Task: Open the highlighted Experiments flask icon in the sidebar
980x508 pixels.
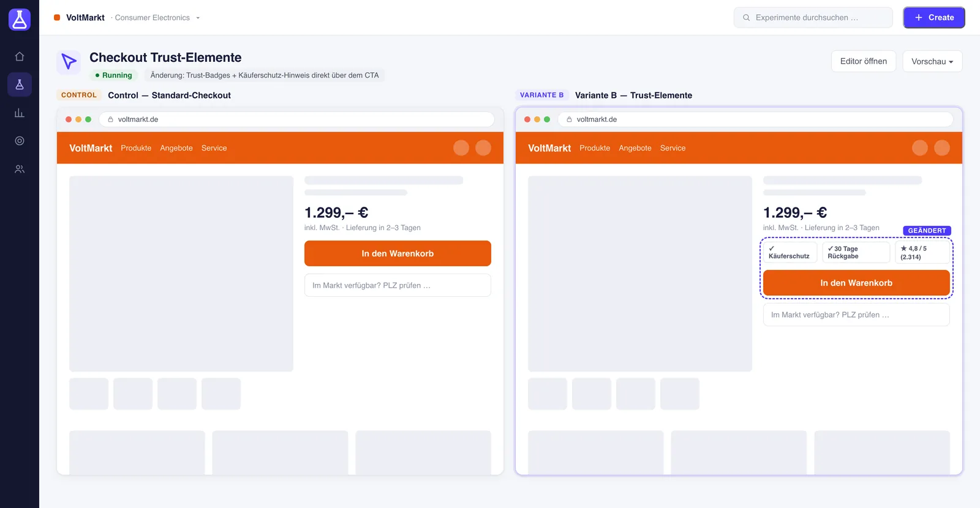Action: pos(20,84)
